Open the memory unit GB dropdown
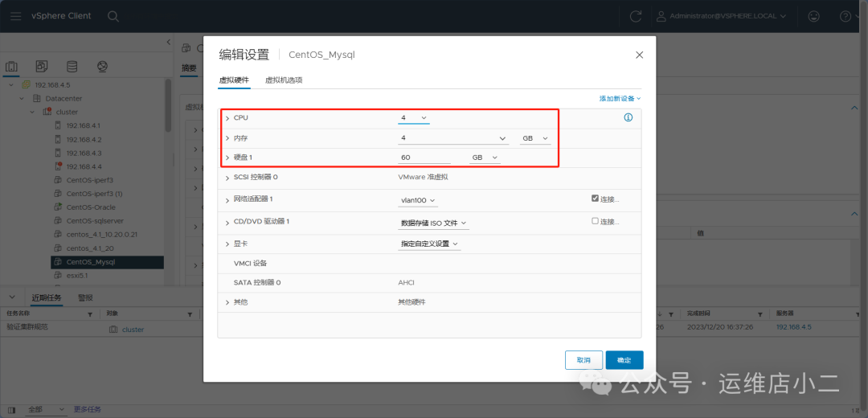The width and height of the screenshot is (868, 418). coord(535,138)
